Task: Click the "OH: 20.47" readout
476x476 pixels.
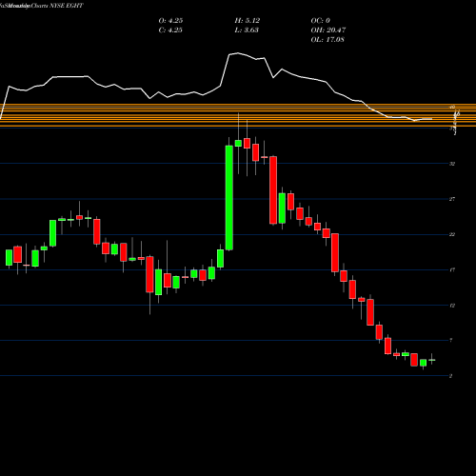Action: (x=328, y=30)
